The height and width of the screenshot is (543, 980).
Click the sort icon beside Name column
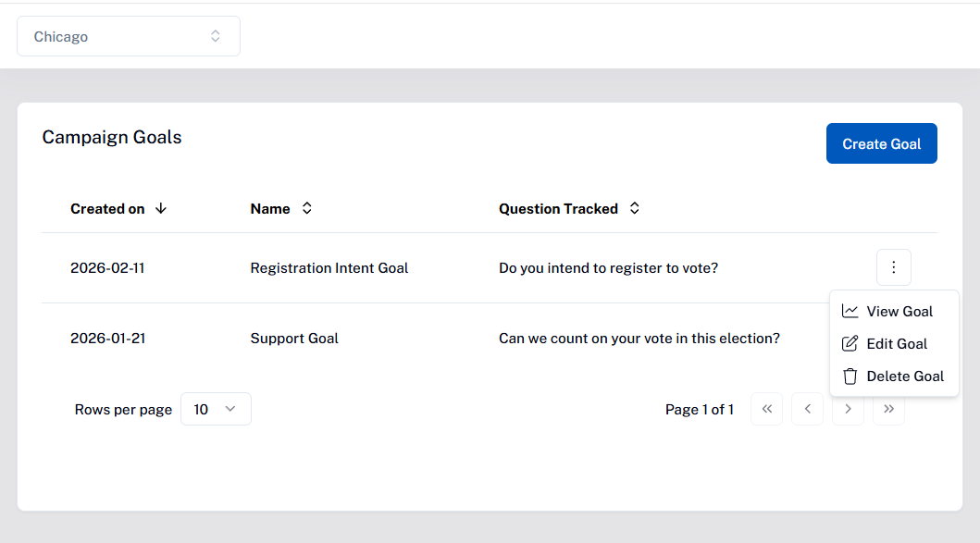307,208
